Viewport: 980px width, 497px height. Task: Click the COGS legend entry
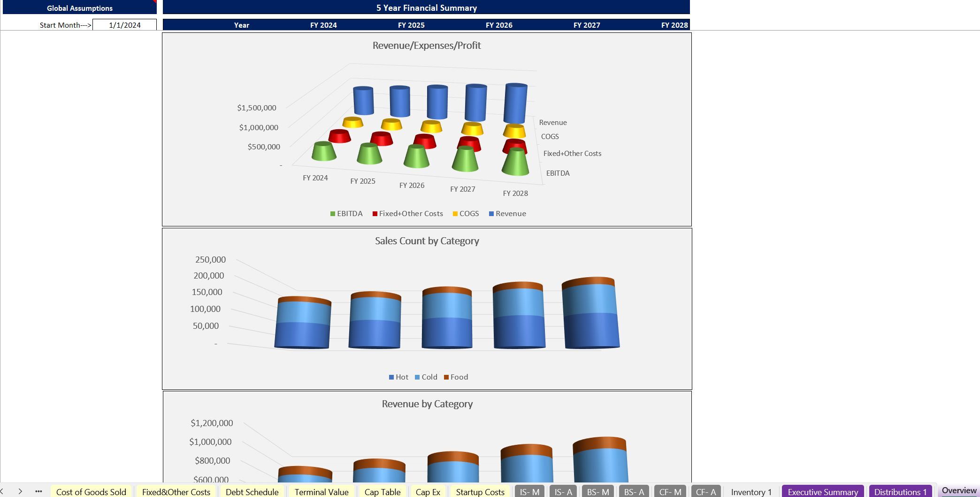pyautogui.click(x=466, y=214)
